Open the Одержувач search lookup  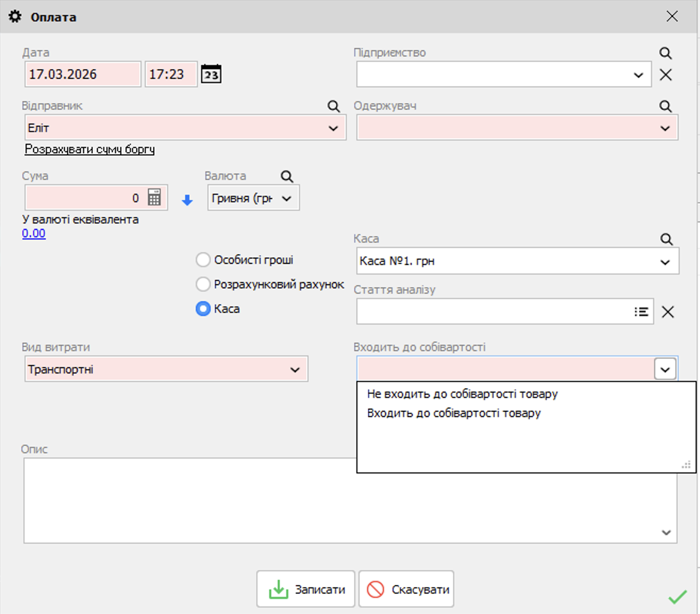tap(665, 106)
